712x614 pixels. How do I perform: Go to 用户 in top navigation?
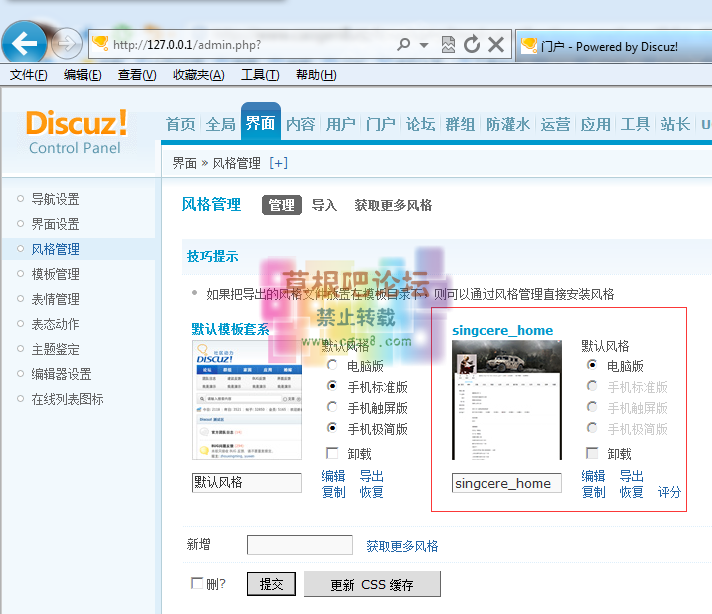click(x=340, y=124)
